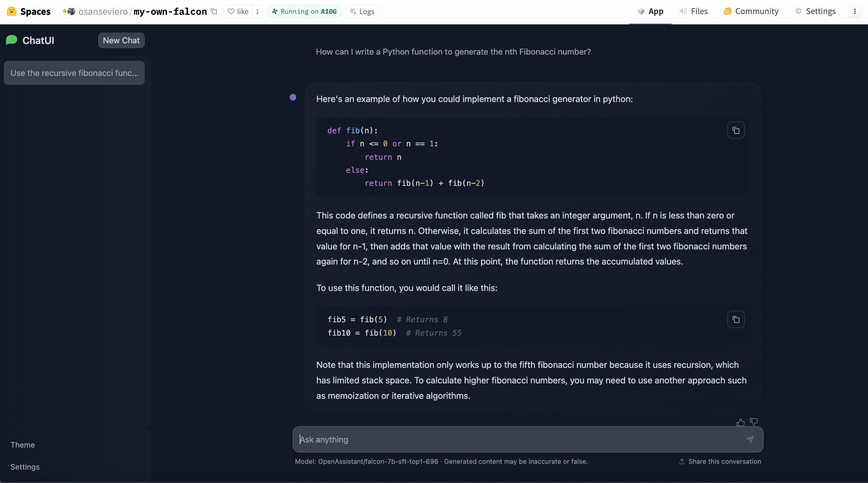Copy the fib function code block
868x483 pixels.
click(736, 131)
